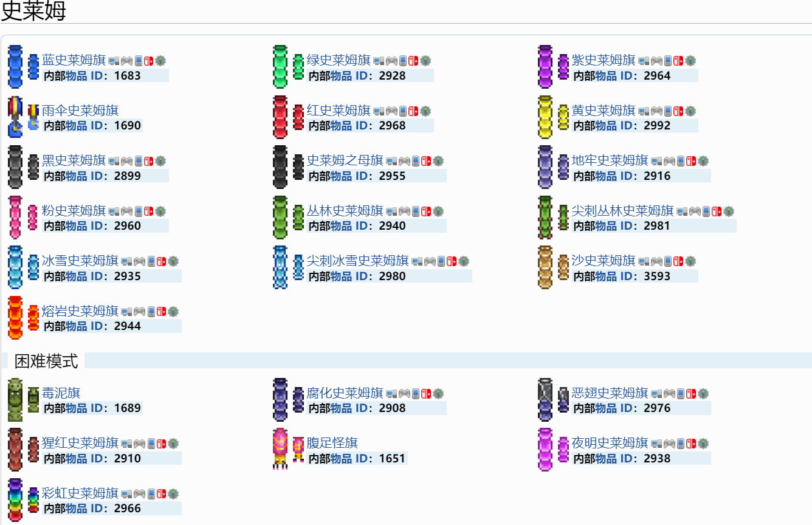812x525 pixels.
Task: Click the 困难模式 section heading
Action: [46, 361]
